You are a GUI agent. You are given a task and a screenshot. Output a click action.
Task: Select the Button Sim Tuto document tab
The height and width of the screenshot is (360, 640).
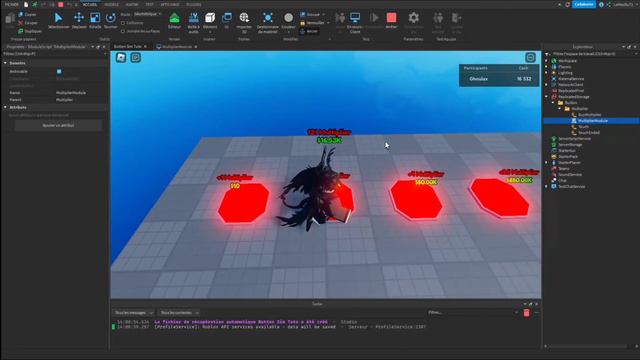click(x=130, y=47)
